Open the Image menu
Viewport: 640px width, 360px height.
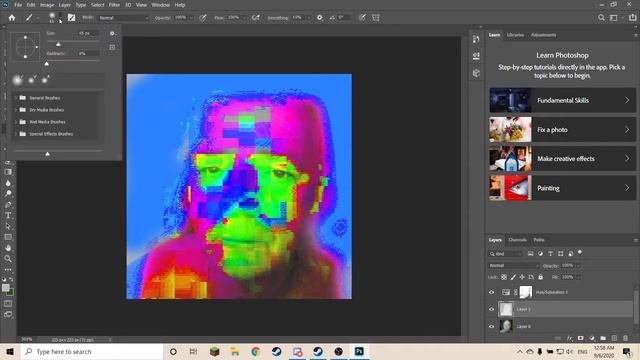47,5
